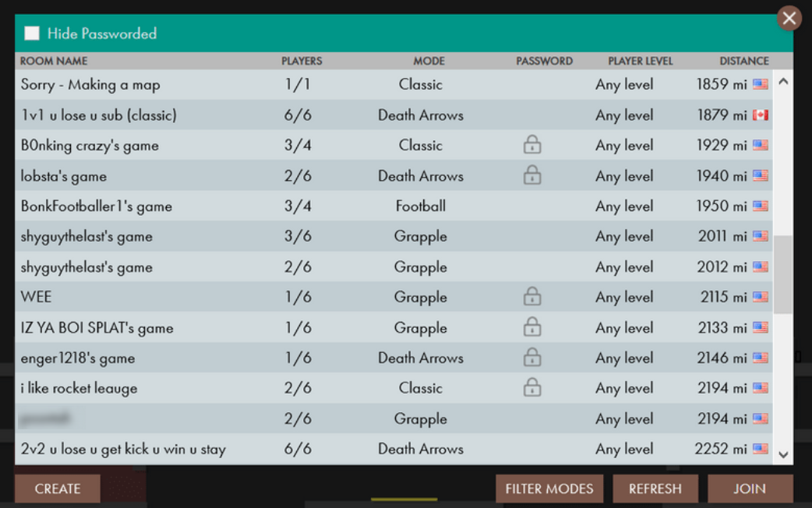The image size is (812, 508).
Task: Sort rooms by the Players column header
Action: (302, 61)
